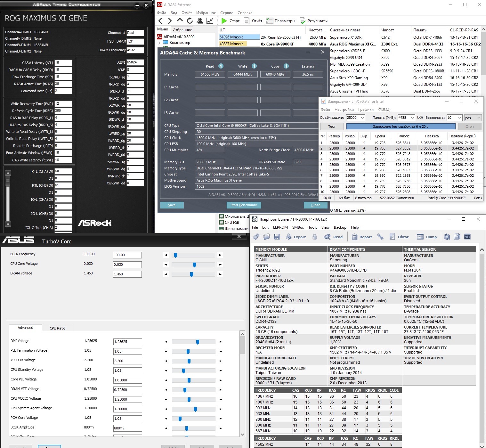Click the Вся memory button in LinX

pyautogui.click(x=420, y=118)
